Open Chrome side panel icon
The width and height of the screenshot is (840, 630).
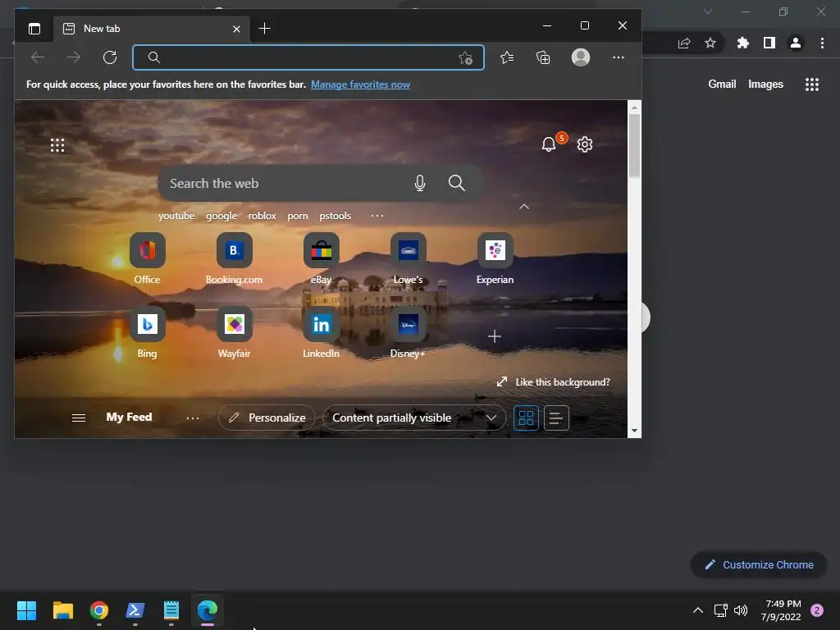[x=769, y=43]
